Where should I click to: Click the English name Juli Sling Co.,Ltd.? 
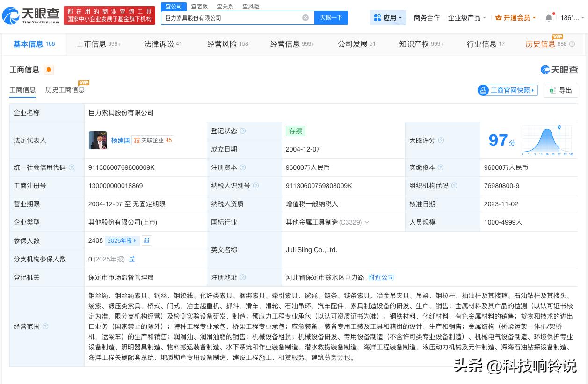coord(312,250)
